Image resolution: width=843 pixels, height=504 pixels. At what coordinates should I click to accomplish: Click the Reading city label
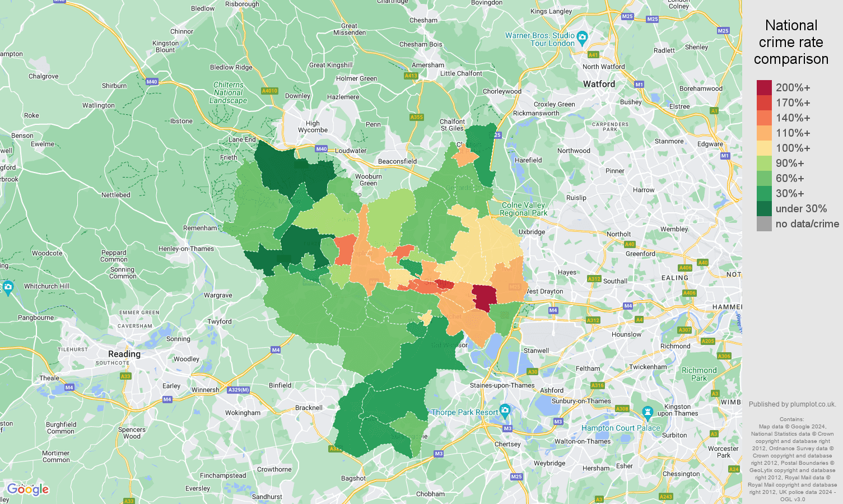[124, 354]
